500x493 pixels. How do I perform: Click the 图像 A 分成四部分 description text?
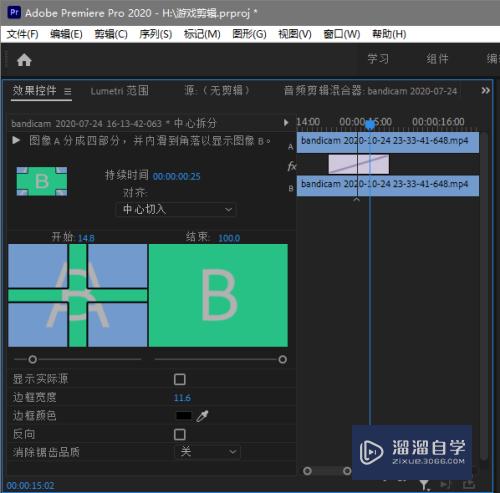150,141
